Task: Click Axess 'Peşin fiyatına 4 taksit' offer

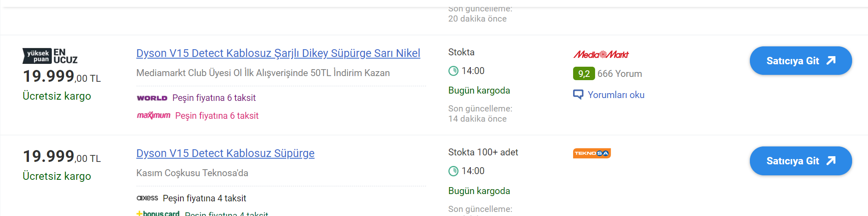Action: (x=204, y=199)
